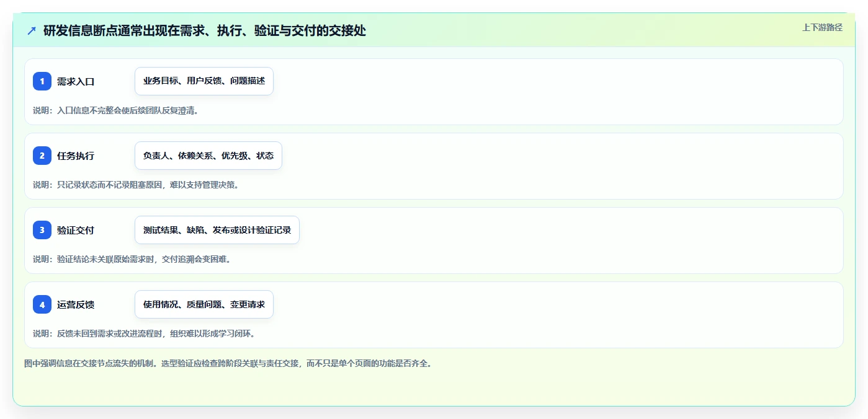The width and height of the screenshot is (868, 419).
Task: Click the 业务目标、用户反馈、问题描述 chip
Action: tap(204, 81)
